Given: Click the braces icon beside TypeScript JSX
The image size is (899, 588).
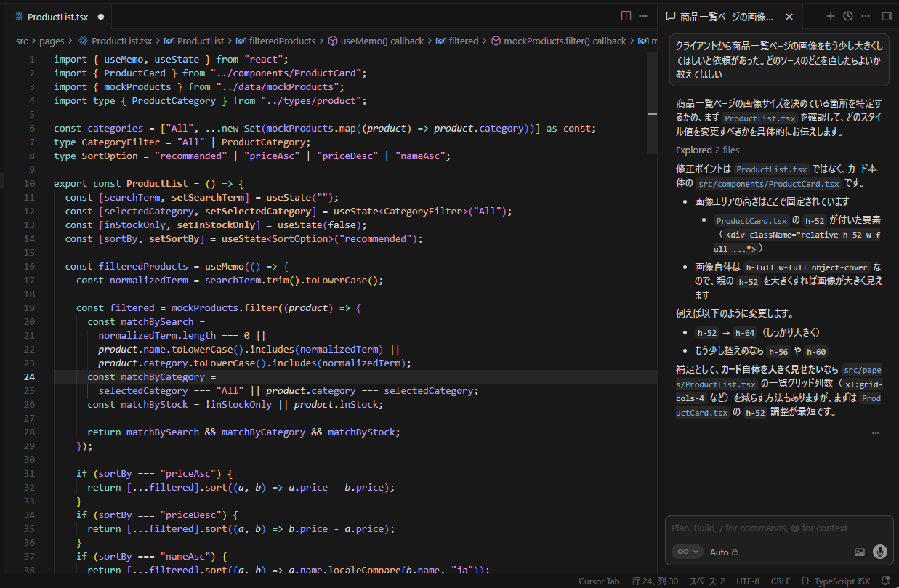Looking at the screenshot, I should 805,581.
